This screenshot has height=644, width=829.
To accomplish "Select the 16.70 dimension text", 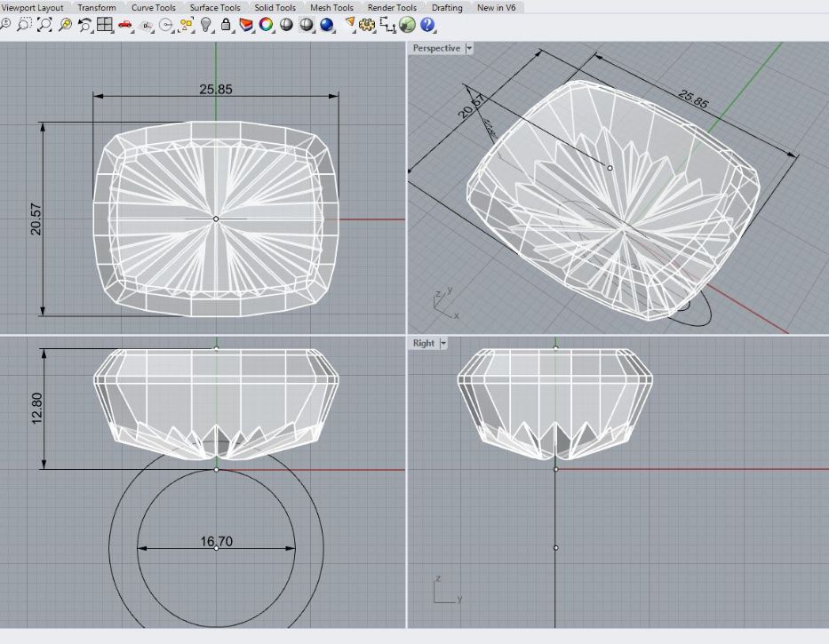I will (216, 541).
